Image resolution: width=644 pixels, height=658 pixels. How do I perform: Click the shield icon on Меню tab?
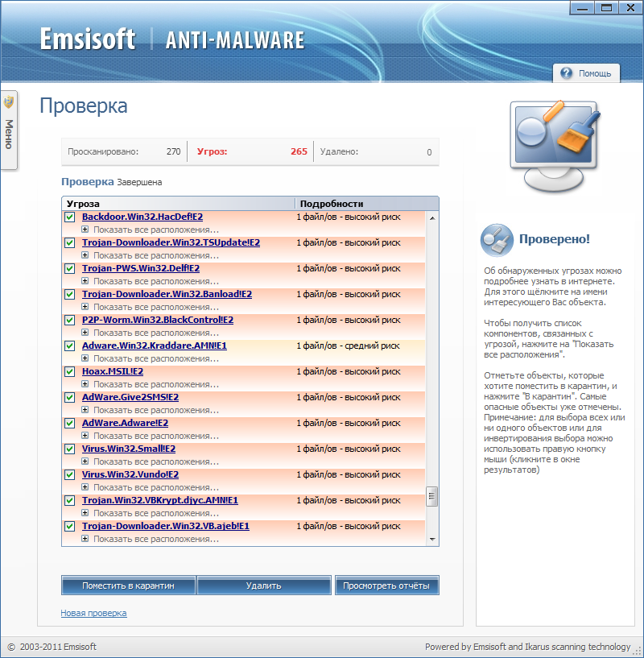[x=8, y=102]
